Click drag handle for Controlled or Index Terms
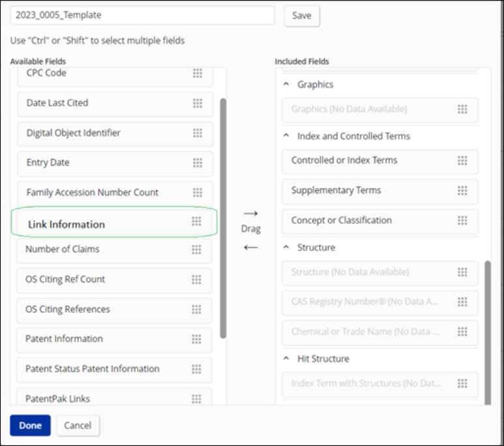 462,160
